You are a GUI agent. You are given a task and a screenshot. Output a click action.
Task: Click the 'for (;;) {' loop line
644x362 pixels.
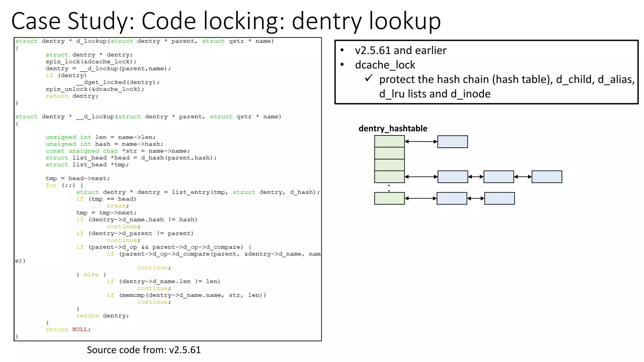(x=64, y=185)
